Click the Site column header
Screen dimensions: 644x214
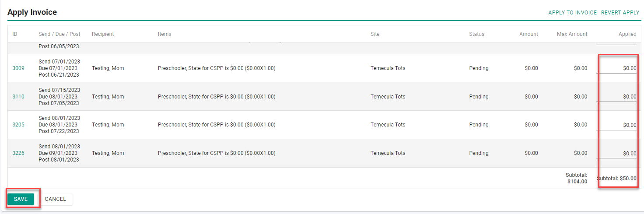[375, 34]
